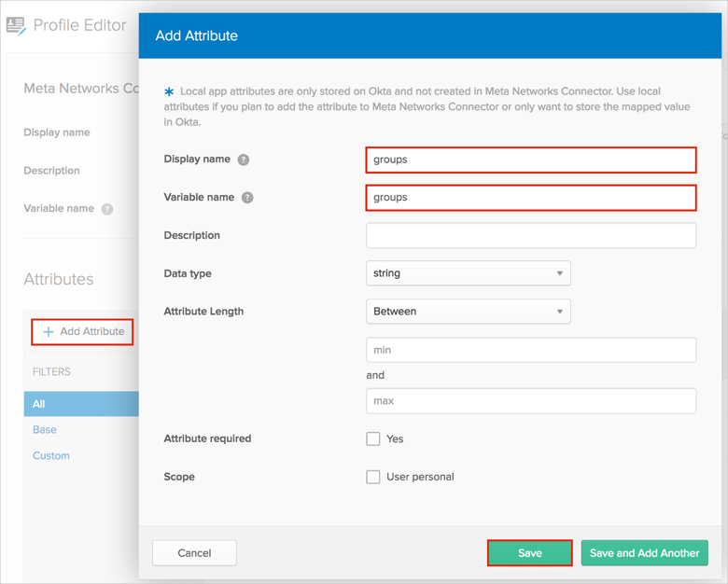Click the Profile Editor icon
This screenshot has width=728, height=584.
[16, 25]
